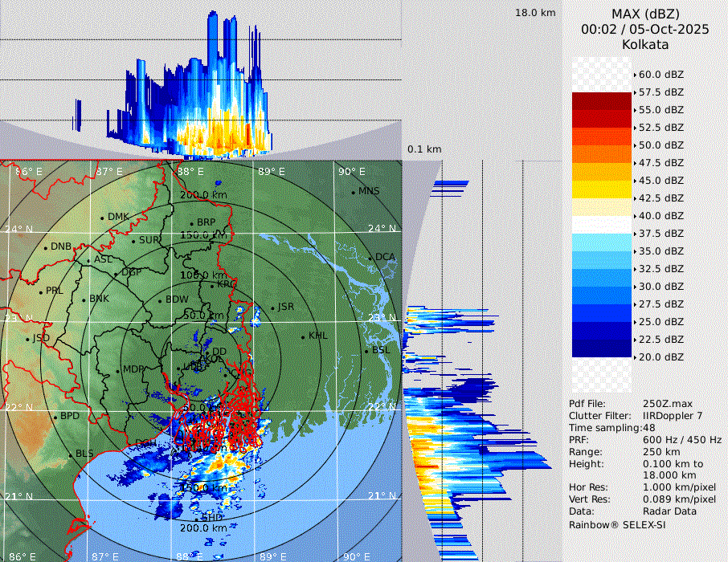This screenshot has width=728, height=562.
Task: Click the BDW station marker
Action: click(x=160, y=300)
